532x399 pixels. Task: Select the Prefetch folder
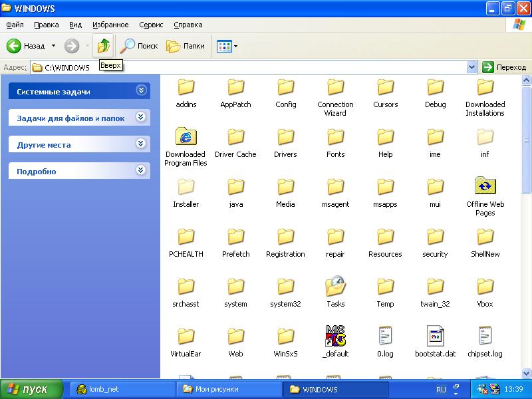click(x=235, y=243)
